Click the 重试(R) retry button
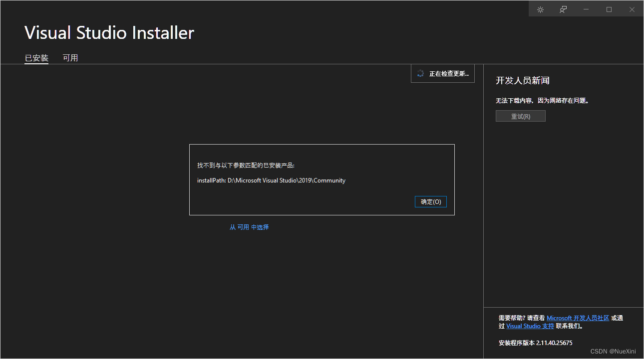Viewport: 644px width, 359px height. 521,116
